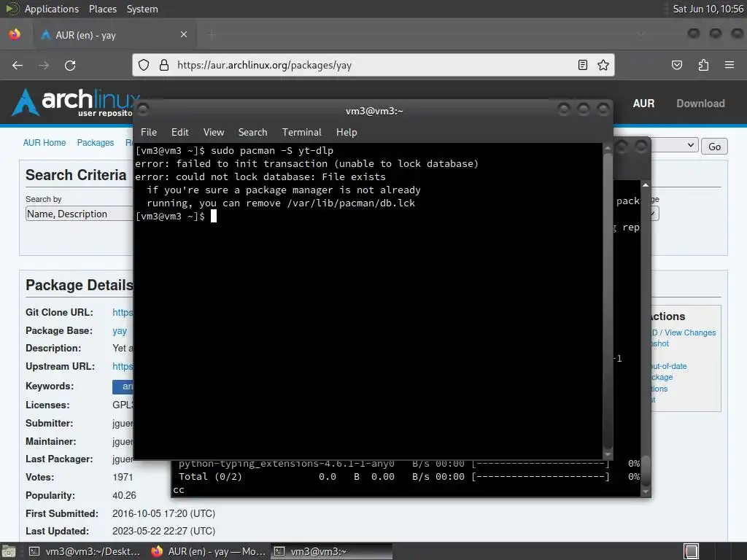Click scroll up arrow of background terminal
The width and height of the screenshot is (747, 560).
click(645, 184)
